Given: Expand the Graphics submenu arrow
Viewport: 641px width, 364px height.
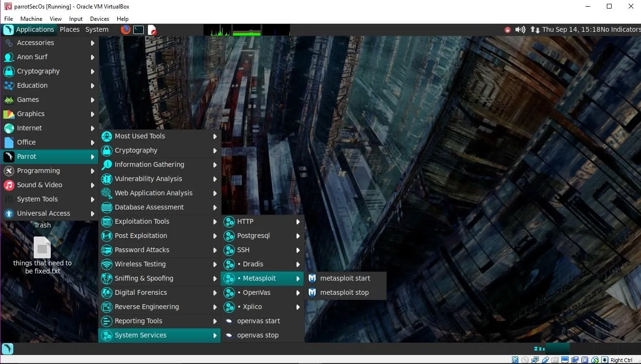Looking at the screenshot, I should point(93,114).
